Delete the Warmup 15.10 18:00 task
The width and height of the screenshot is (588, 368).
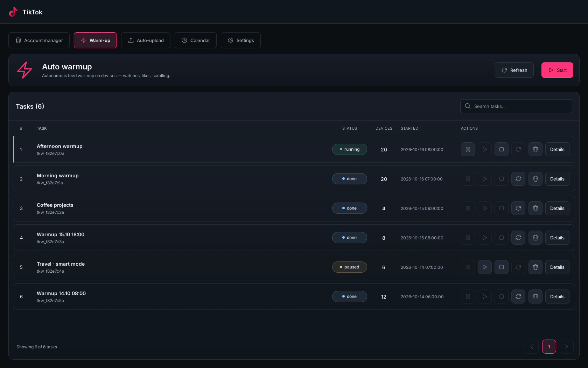point(535,238)
